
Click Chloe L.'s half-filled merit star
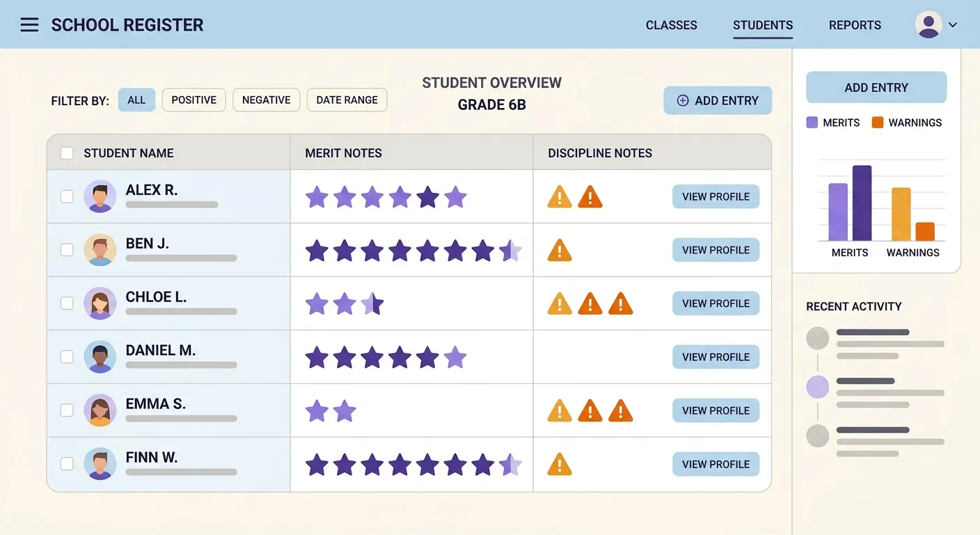372,304
